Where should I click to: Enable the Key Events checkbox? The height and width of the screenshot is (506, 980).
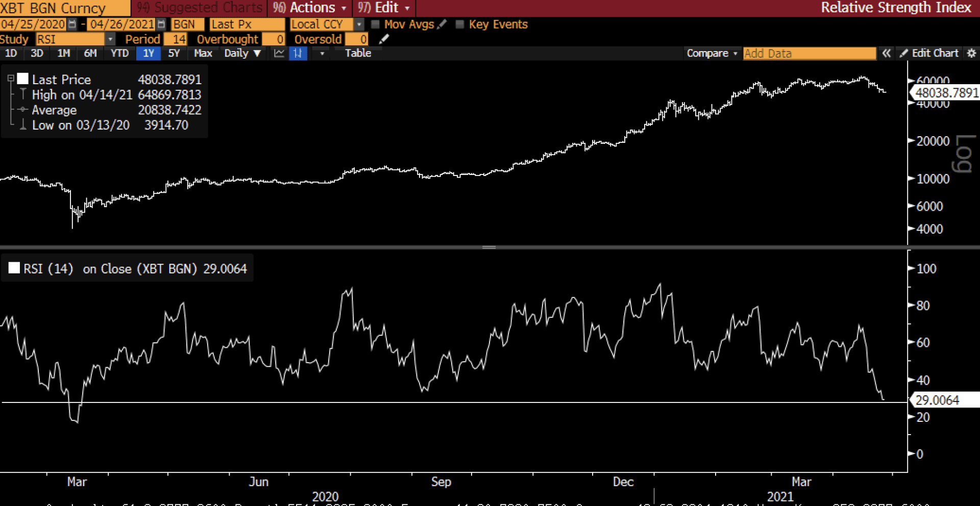coord(459,24)
